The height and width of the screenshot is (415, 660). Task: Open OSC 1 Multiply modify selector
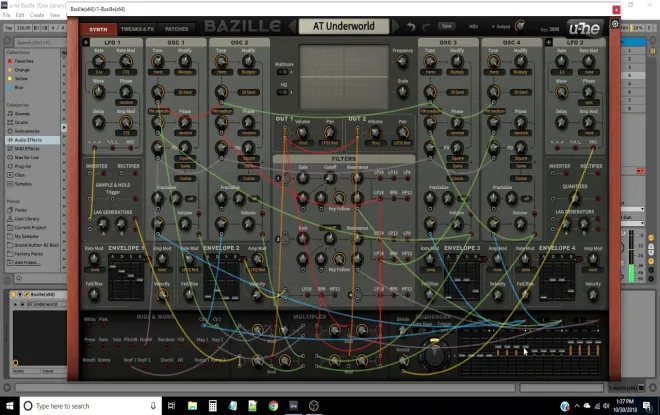pos(185,72)
